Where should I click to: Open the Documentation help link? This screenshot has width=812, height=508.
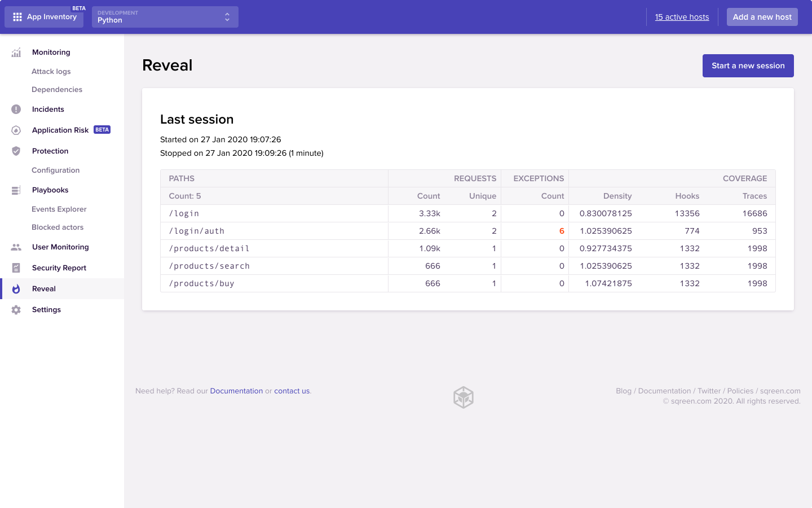(x=236, y=391)
